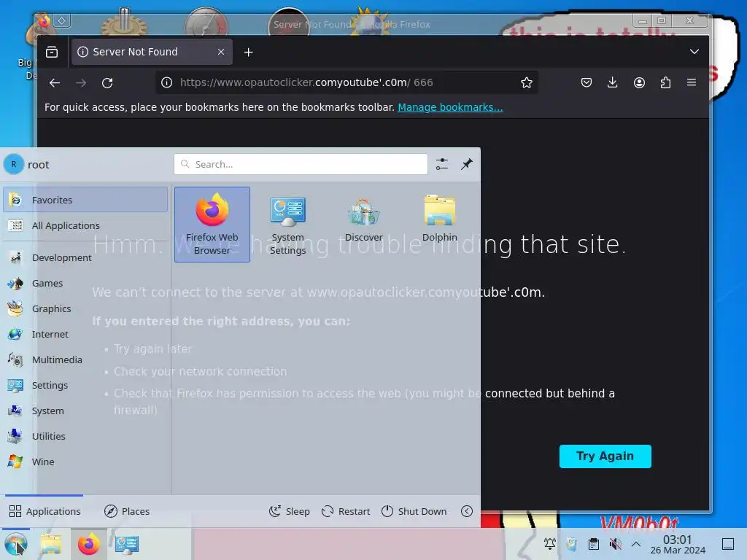Click the tray icon beside the bell
The height and width of the screenshot is (560, 747).
(x=572, y=543)
